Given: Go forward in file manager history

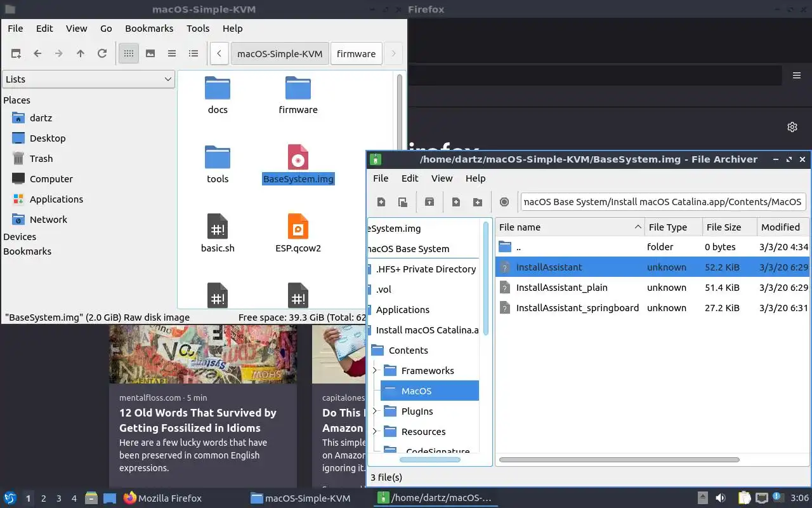Looking at the screenshot, I should pyautogui.click(x=59, y=54).
